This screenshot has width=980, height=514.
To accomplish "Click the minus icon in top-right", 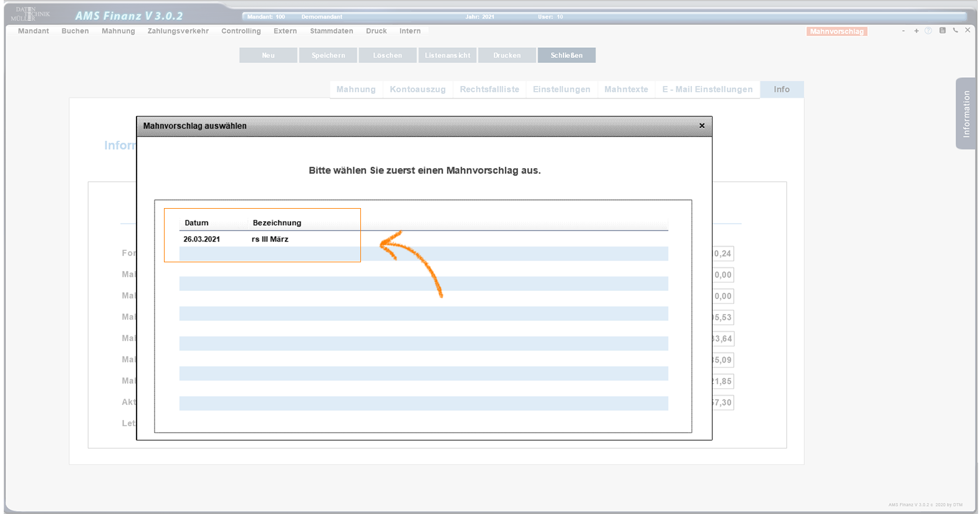I will coord(903,31).
